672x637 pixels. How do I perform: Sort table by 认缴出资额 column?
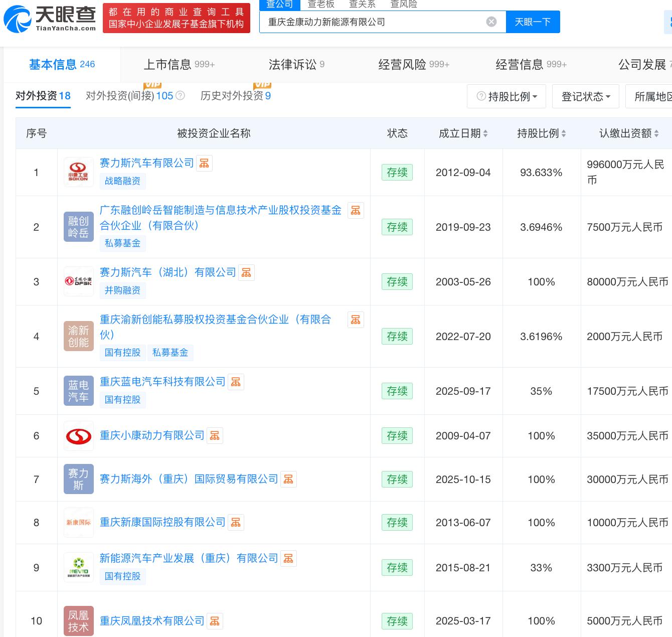629,133
